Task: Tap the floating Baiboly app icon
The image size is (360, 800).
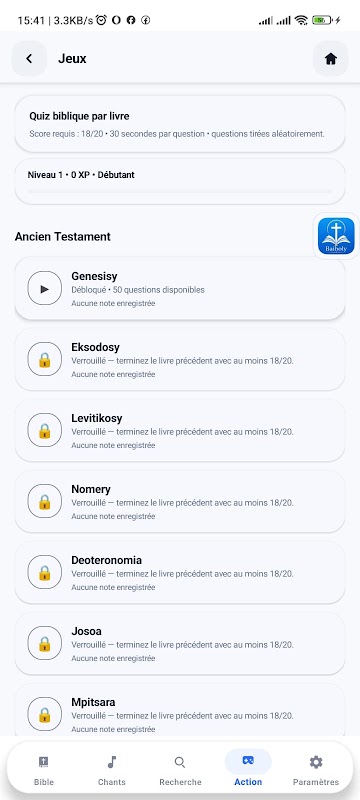Action: (336, 236)
